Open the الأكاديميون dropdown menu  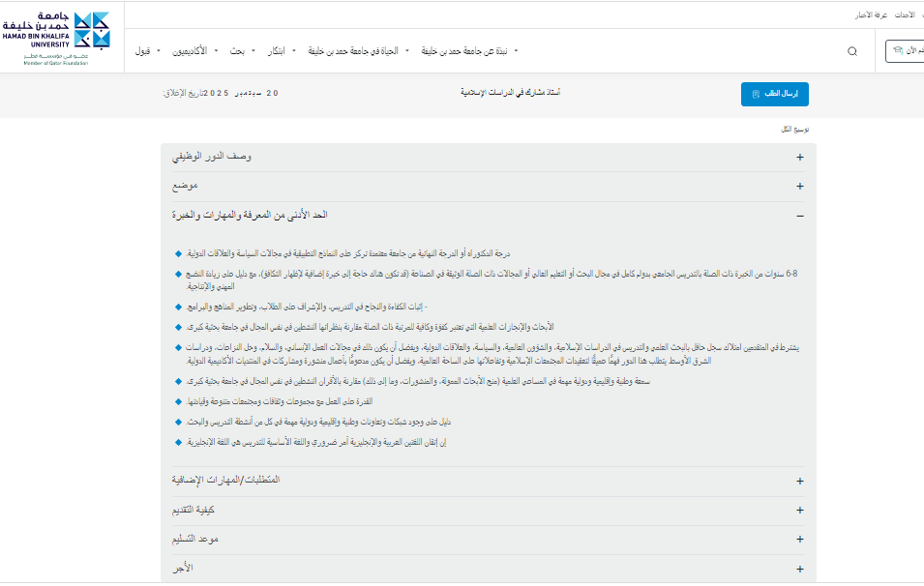click(x=194, y=50)
